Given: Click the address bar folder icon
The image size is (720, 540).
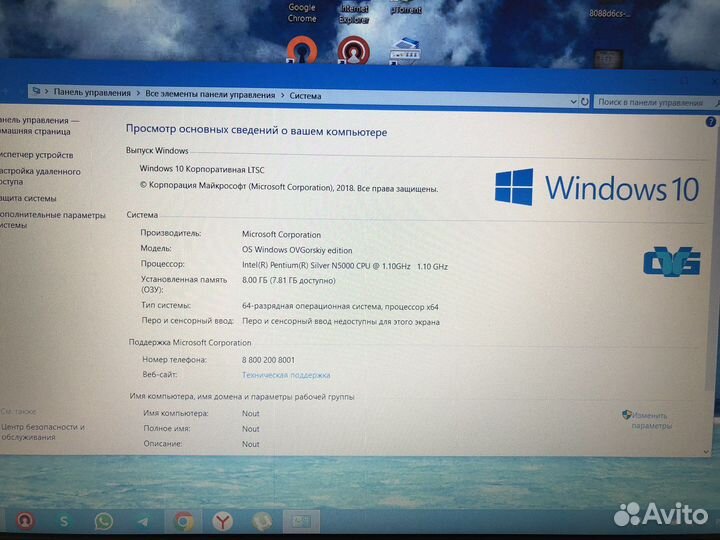Looking at the screenshot, I should pos(36,91).
